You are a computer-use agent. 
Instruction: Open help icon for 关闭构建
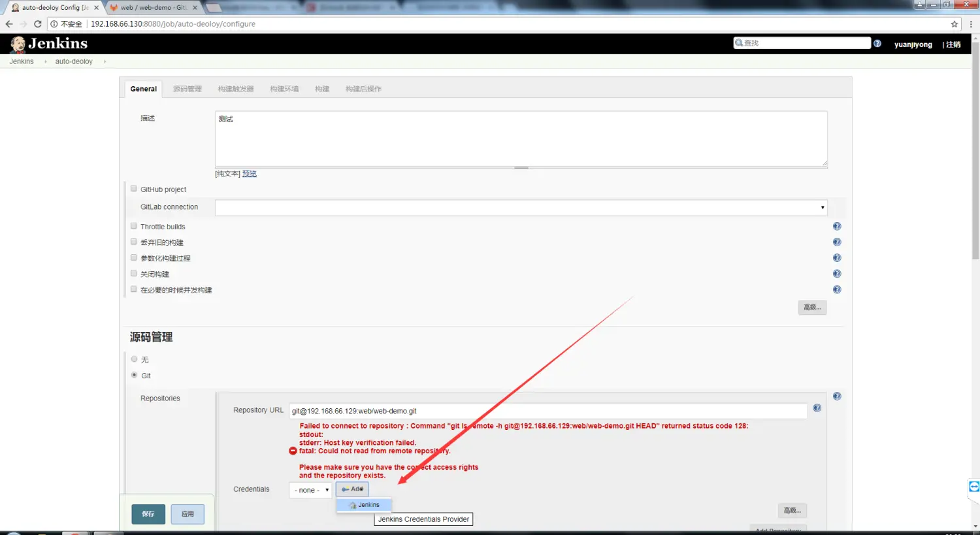(x=837, y=274)
